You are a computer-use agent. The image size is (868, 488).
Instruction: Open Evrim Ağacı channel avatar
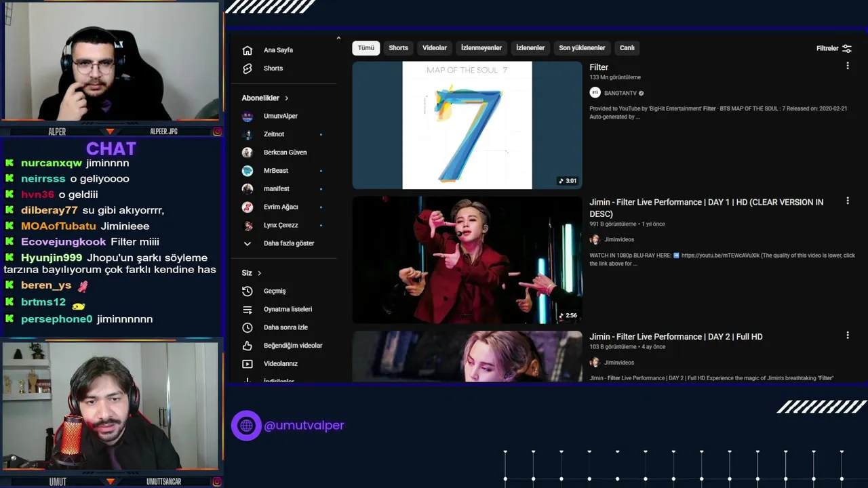(248, 207)
